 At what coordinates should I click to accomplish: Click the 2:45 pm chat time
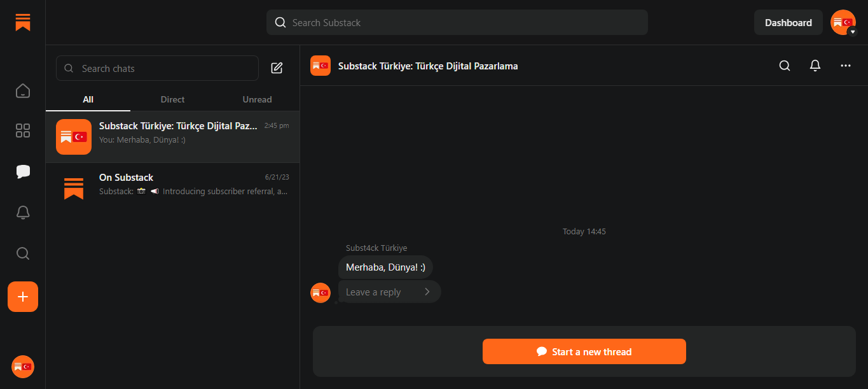point(277,126)
